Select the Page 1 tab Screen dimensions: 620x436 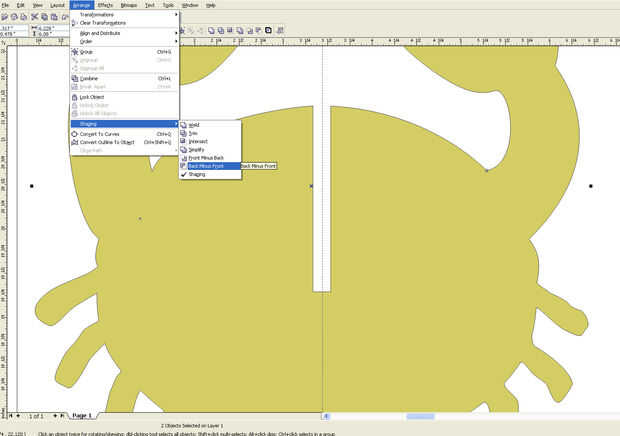[82, 416]
